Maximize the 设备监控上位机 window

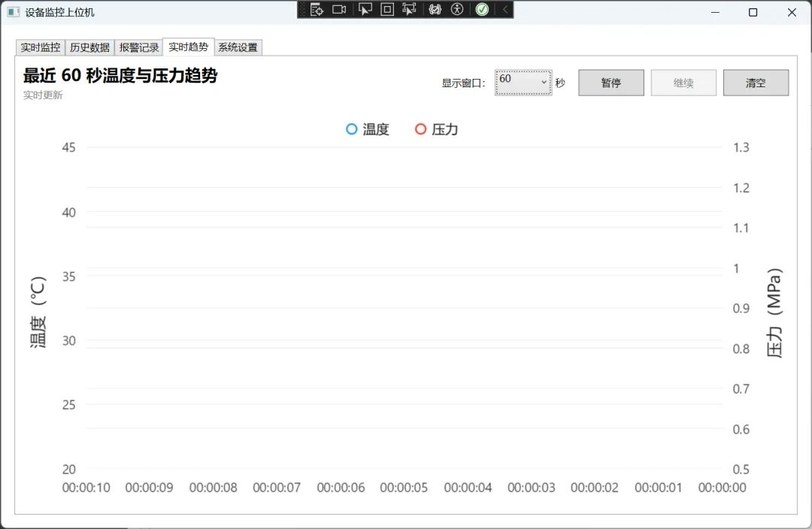tap(753, 13)
